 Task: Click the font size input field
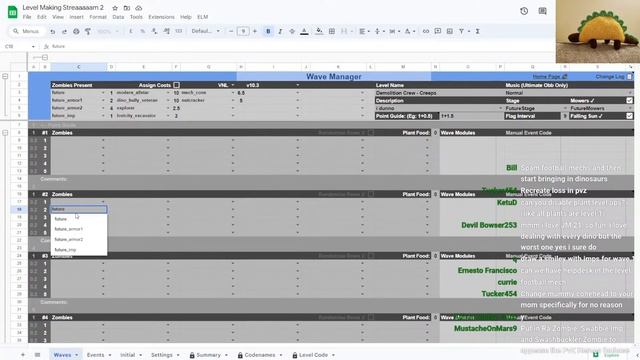tap(243, 31)
